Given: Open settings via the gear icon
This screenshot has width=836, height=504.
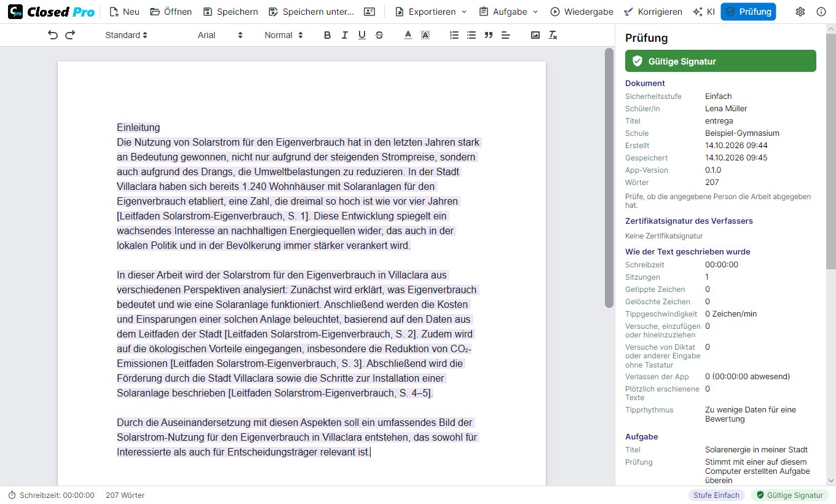Looking at the screenshot, I should (x=800, y=12).
